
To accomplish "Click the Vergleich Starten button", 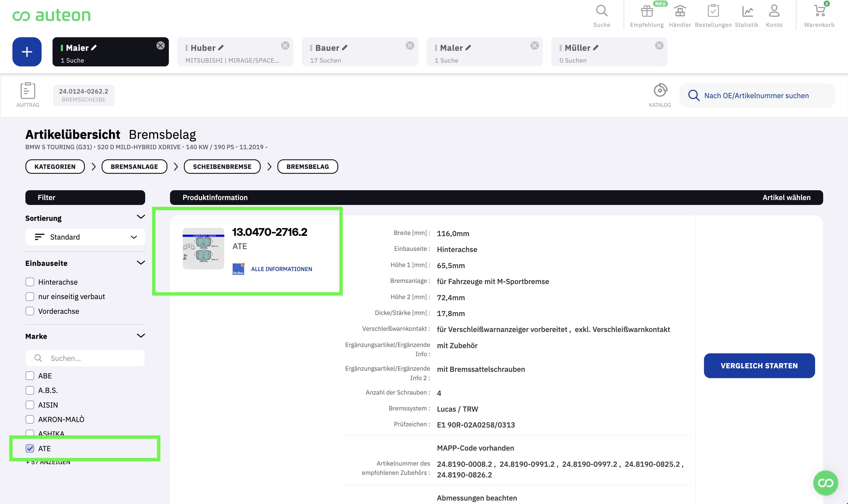I will [x=759, y=366].
